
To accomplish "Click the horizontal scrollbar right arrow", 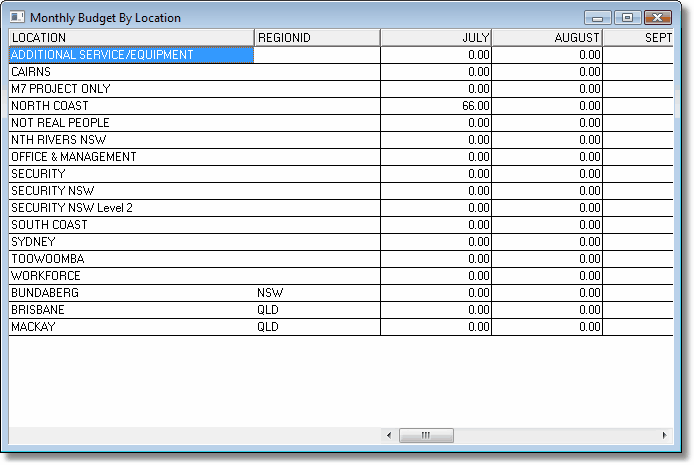I will click(x=664, y=436).
